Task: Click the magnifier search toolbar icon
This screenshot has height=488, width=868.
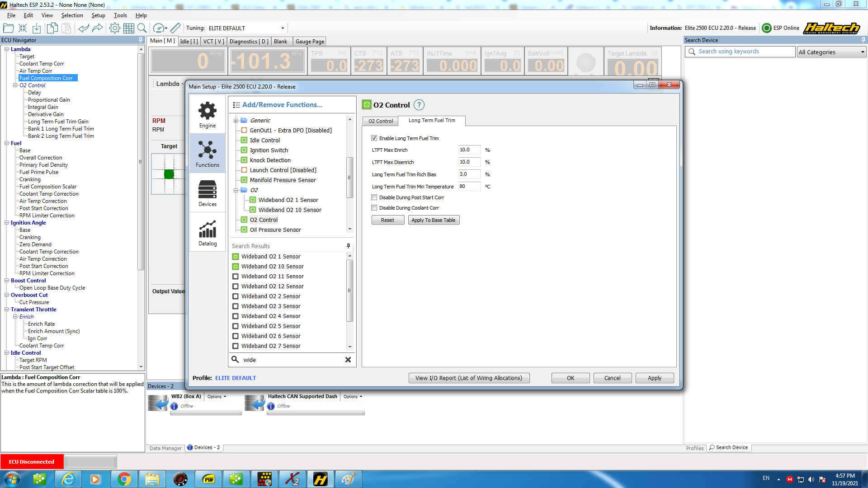Action: tap(142, 28)
